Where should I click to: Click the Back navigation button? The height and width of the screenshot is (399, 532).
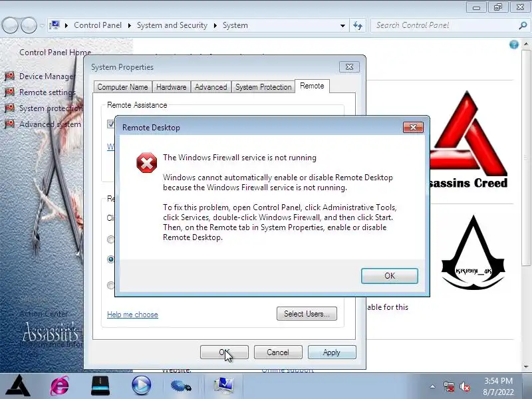(10, 25)
